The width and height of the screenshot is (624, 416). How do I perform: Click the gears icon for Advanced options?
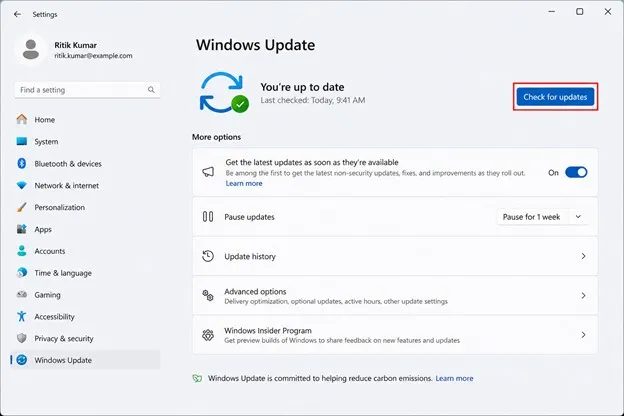[x=208, y=295]
